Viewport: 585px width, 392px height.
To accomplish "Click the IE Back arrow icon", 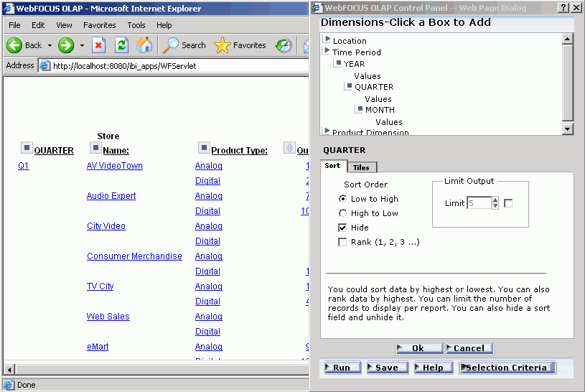I will pyautogui.click(x=14, y=45).
